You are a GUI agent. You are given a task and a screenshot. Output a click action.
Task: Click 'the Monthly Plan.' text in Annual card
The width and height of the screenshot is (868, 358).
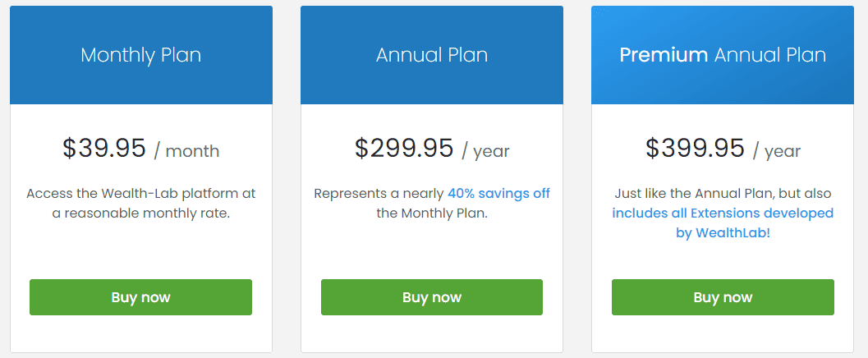tap(431, 213)
